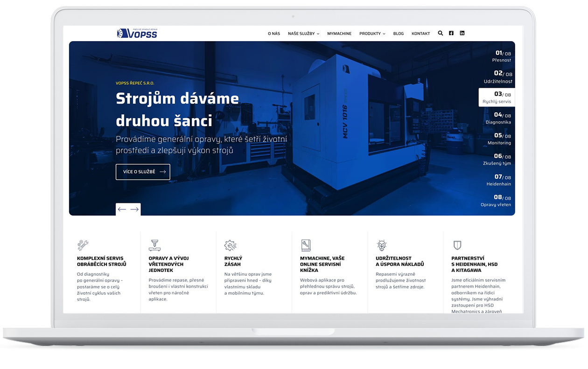Select slide 03 Rychlý servis
The height and width of the screenshot is (369, 588).
click(x=497, y=97)
